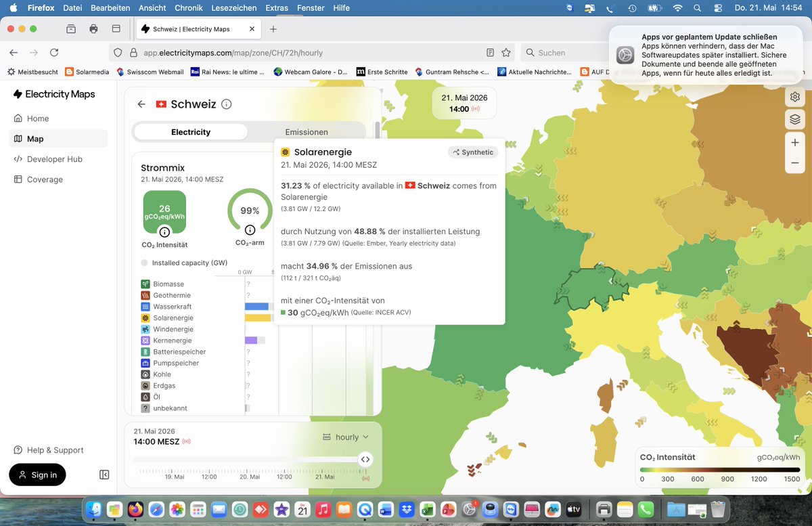Click the 21. Mai 14:00 time indicator on map
This screenshot has height=526, width=812.
[465, 103]
